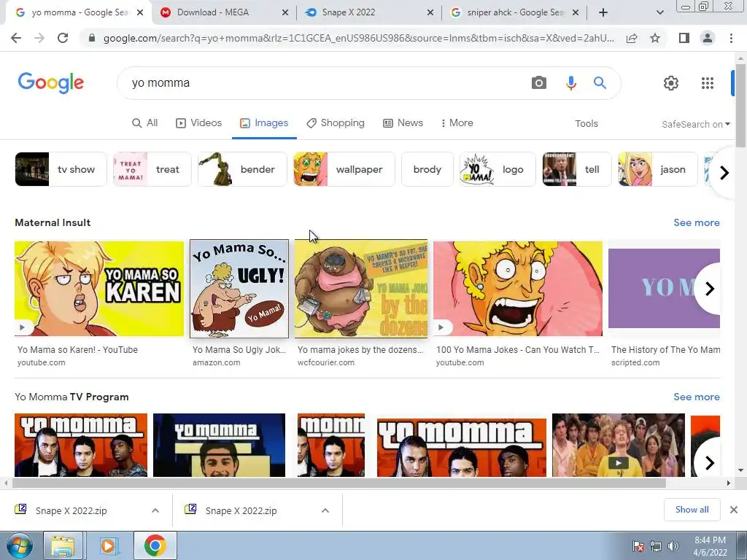This screenshot has height=560, width=747.
Task: Click the address bar URL
Action: click(358, 38)
